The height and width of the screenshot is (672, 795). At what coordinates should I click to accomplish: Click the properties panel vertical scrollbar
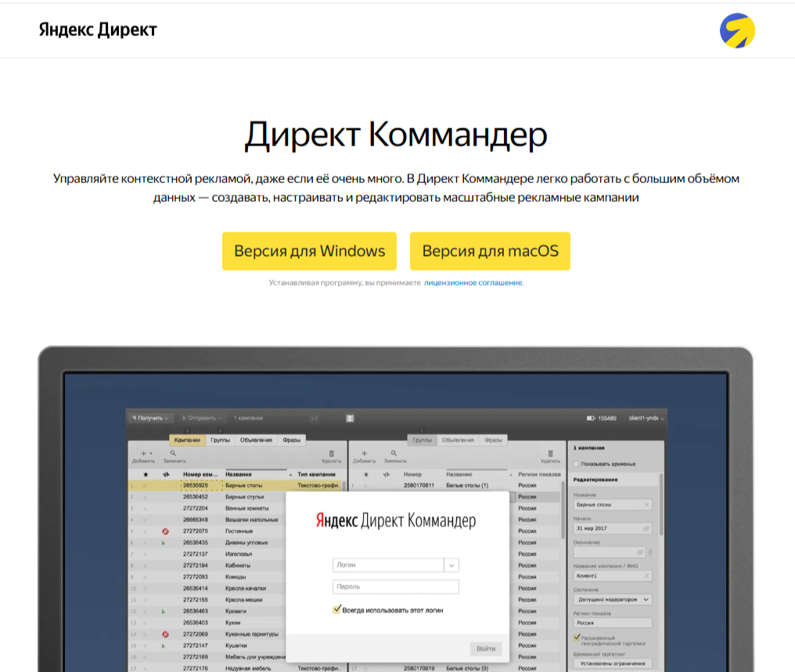pyautogui.click(x=660, y=505)
